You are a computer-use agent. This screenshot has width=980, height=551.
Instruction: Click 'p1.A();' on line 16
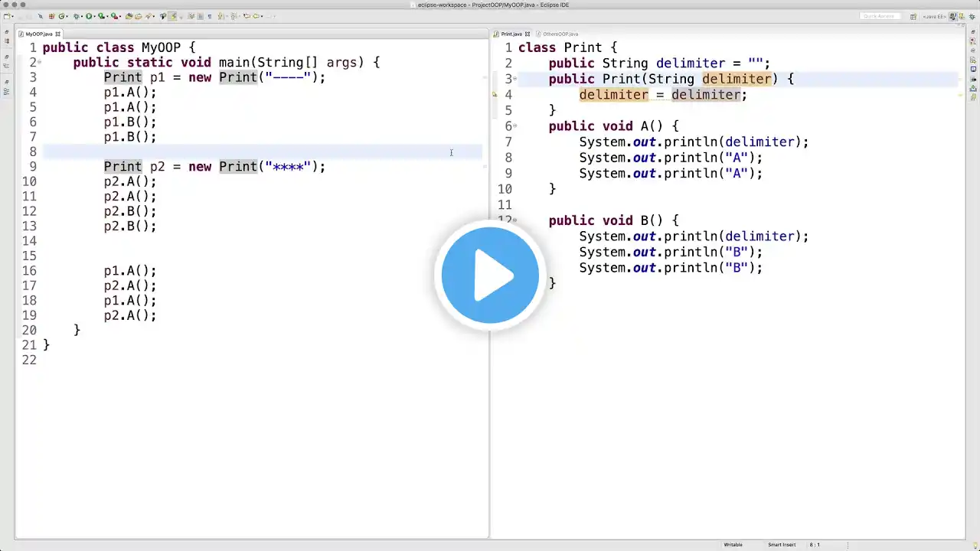tap(130, 271)
